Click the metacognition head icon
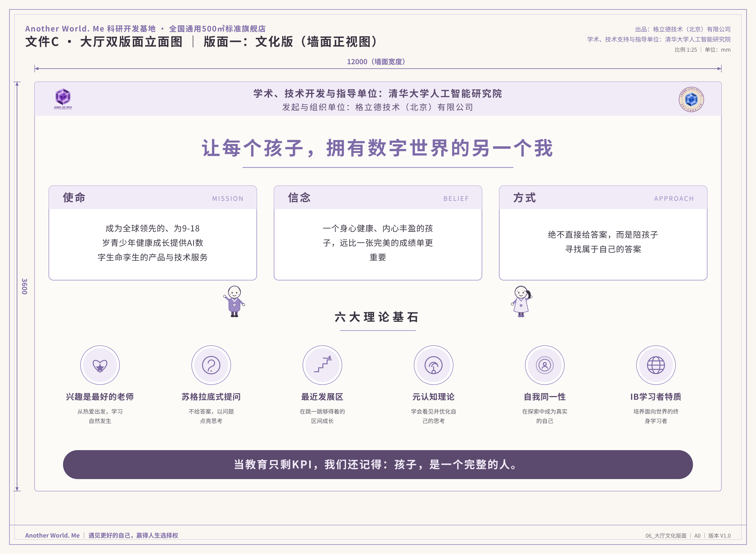The width and height of the screenshot is (756, 554). 434,365
